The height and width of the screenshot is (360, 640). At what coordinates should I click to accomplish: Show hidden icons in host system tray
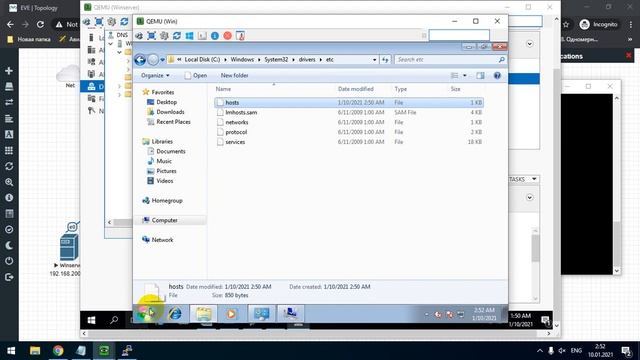tap(540, 351)
